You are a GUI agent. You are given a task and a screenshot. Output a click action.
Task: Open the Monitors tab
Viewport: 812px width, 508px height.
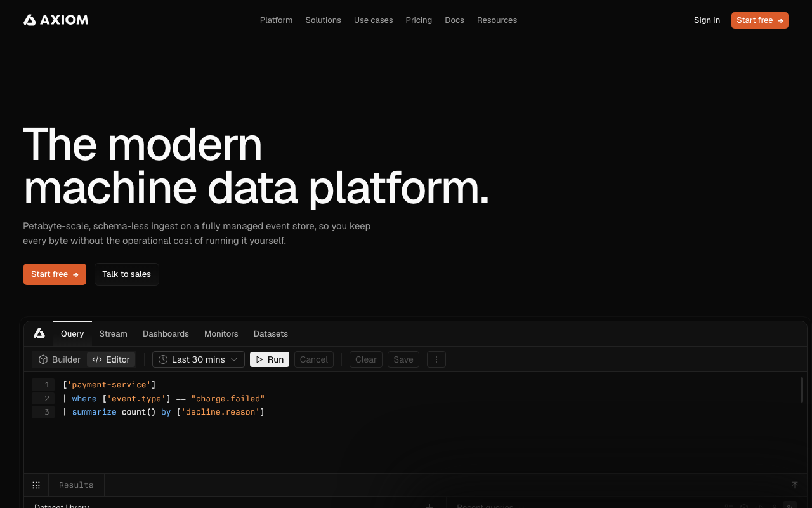point(221,334)
